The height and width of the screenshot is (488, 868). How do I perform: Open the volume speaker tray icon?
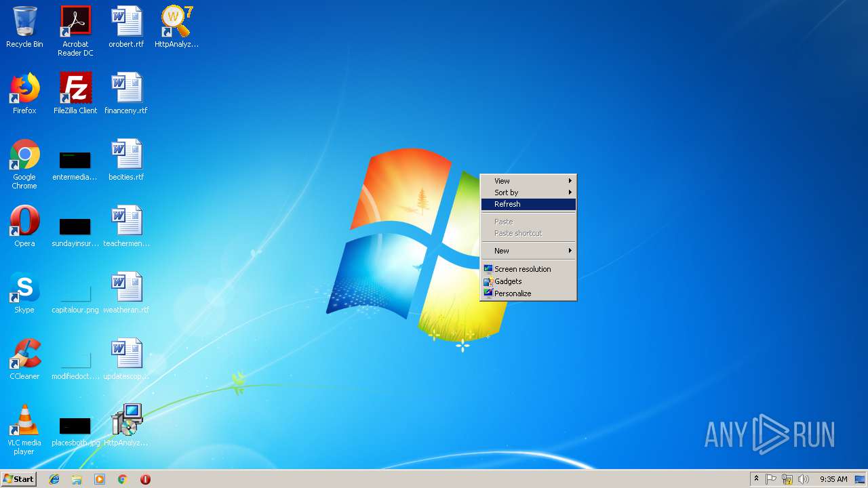pos(804,479)
